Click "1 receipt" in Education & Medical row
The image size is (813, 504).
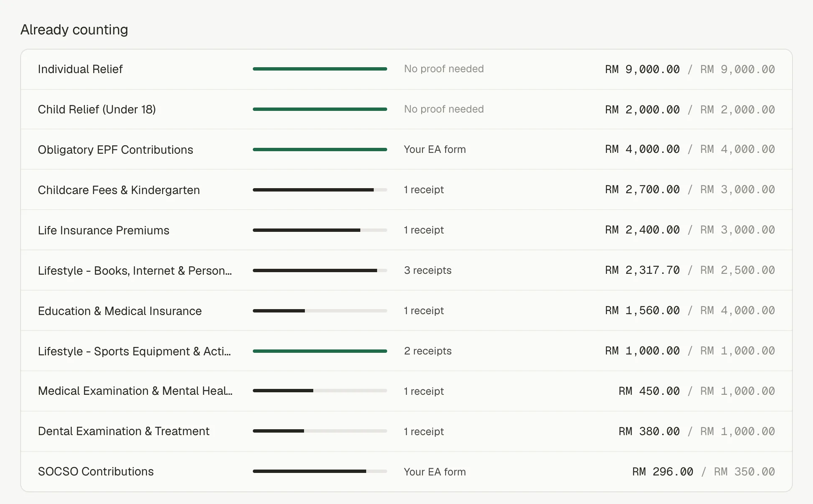[x=424, y=311]
